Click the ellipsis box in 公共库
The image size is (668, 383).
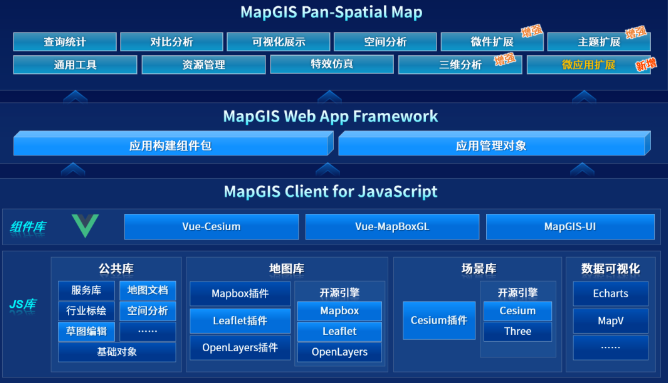pos(147,331)
